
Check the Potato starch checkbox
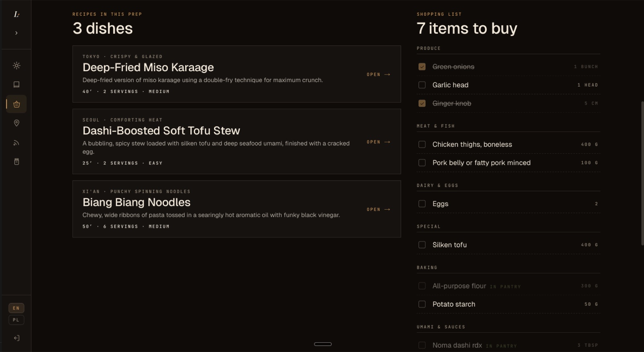422,305
